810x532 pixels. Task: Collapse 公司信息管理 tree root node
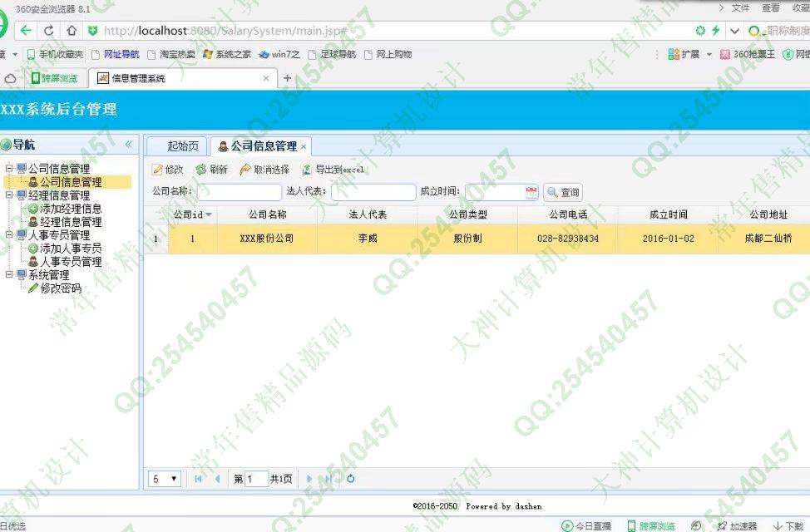9,169
